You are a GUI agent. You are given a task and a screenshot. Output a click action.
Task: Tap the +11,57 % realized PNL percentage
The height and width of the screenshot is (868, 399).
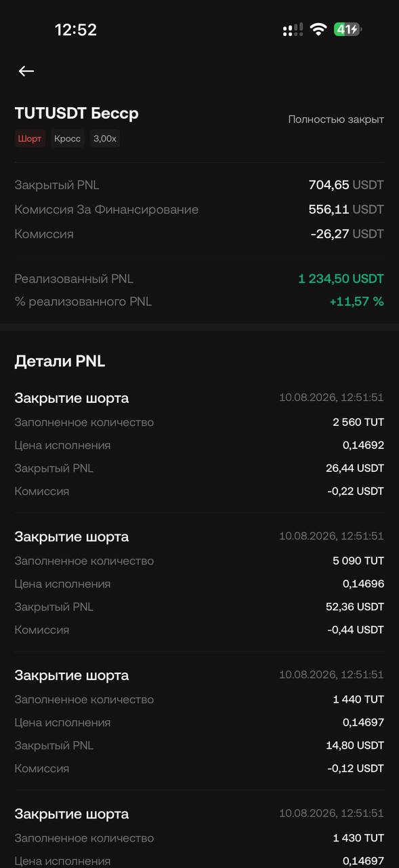[x=356, y=302]
